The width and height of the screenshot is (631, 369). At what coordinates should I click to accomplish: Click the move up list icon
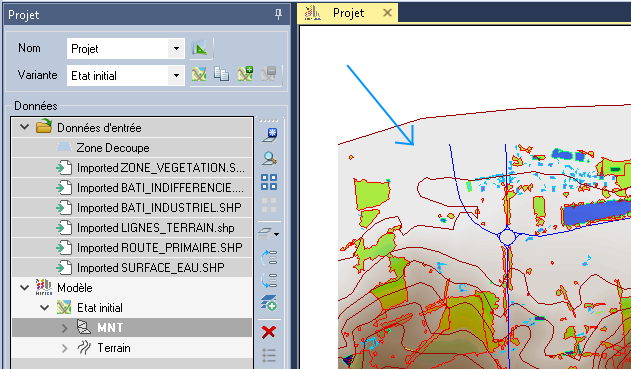click(x=269, y=257)
